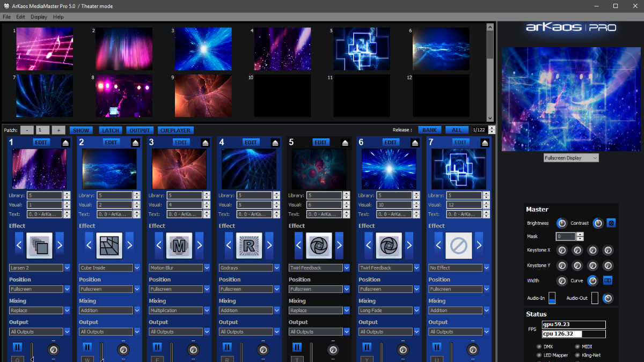
Task: Go to next effect on layer 7
Action: [479, 246]
